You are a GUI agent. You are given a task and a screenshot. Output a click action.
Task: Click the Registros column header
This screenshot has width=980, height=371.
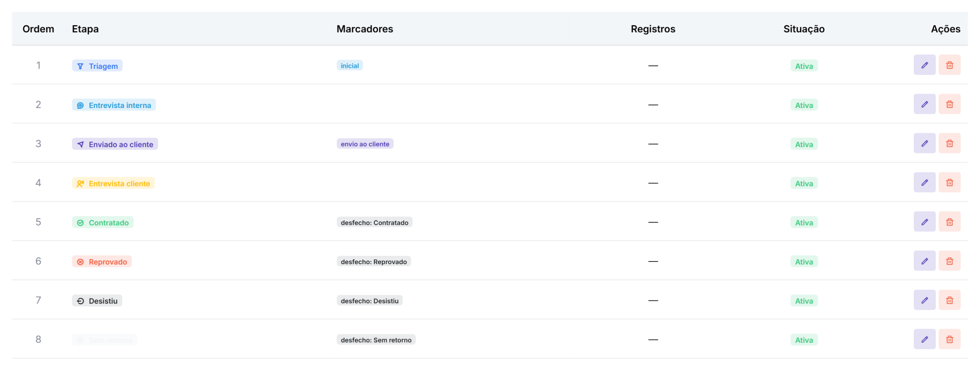pos(653,29)
